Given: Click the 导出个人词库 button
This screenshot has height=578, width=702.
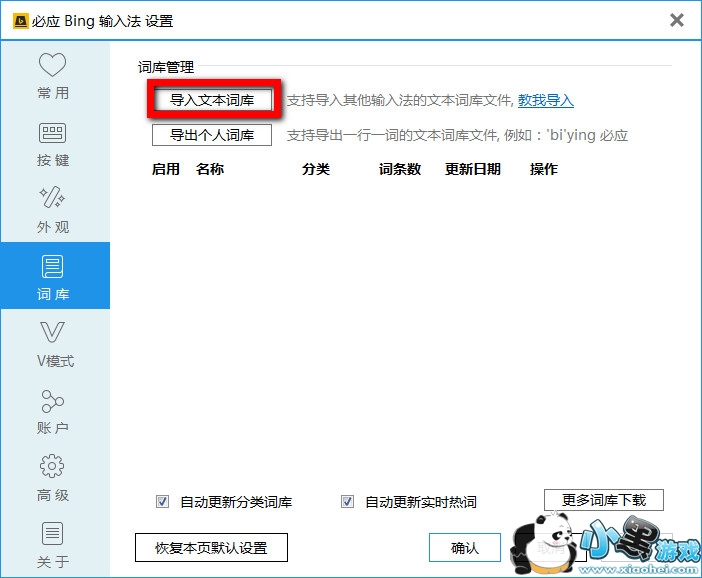Looking at the screenshot, I should pos(212,135).
